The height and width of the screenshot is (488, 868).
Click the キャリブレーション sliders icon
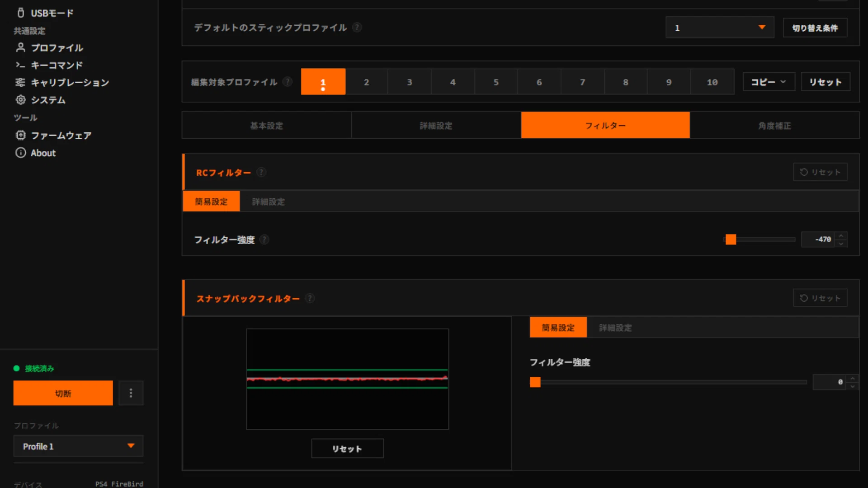pyautogui.click(x=20, y=82)
